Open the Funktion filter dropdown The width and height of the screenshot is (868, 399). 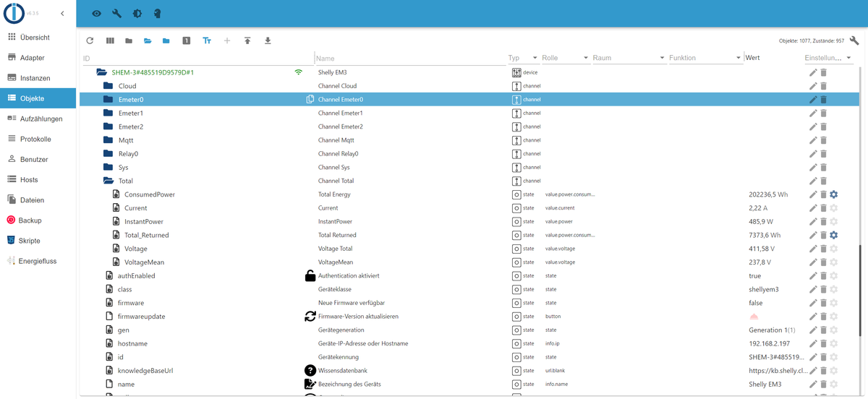705,58
